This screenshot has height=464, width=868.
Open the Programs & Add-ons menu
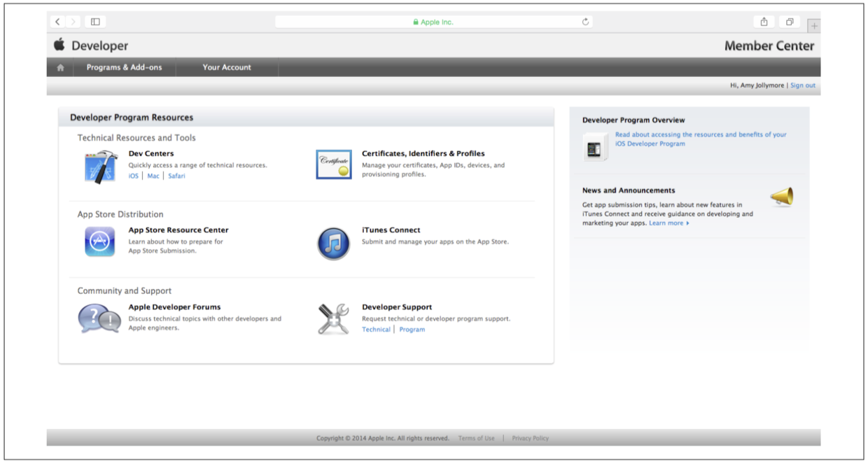click(x=124, y=68)
